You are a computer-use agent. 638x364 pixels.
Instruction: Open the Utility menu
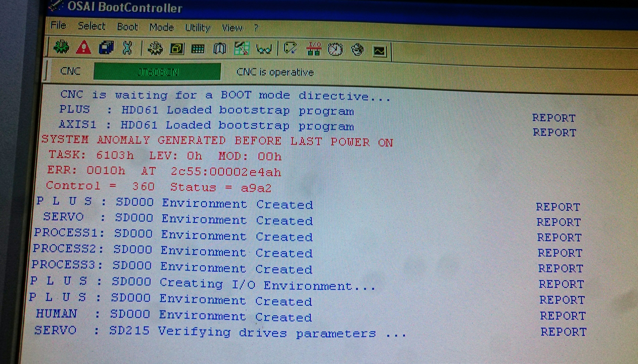(198, 28)
